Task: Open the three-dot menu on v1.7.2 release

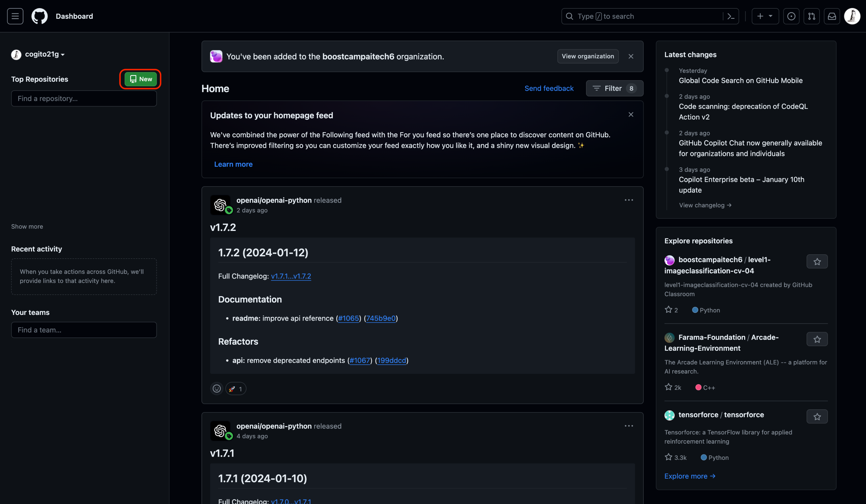Action: 628,200
